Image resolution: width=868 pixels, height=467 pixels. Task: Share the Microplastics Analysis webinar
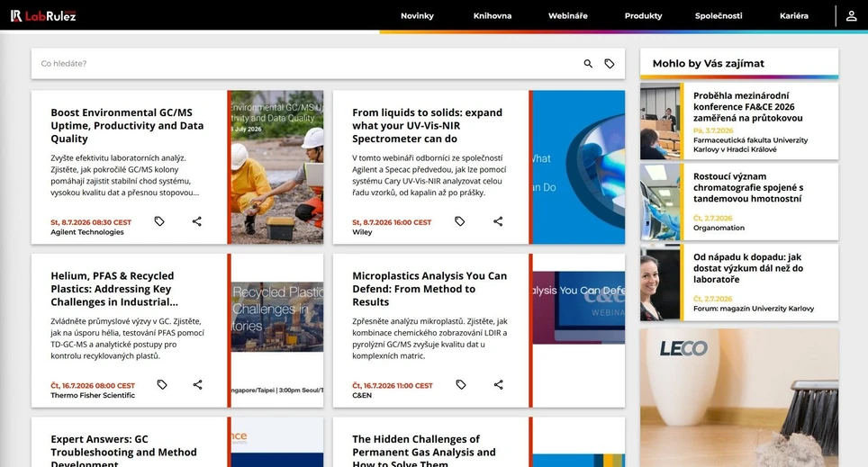pos(499,384)
